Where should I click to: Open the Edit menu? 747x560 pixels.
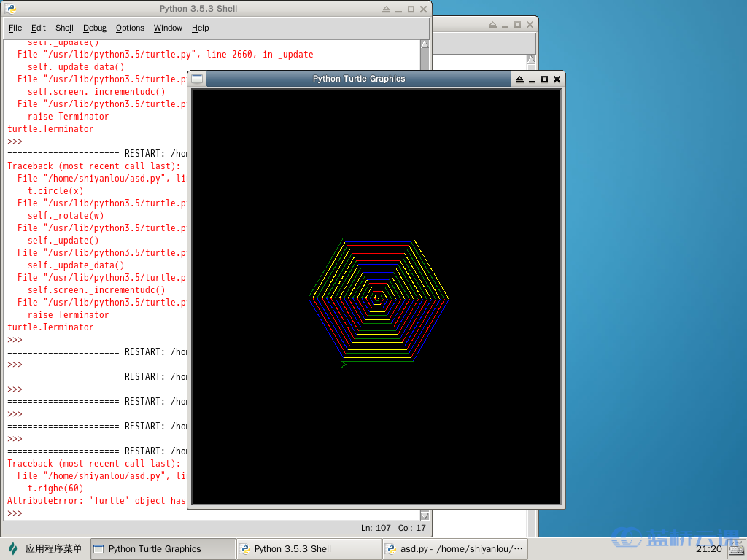click(39, 28)
